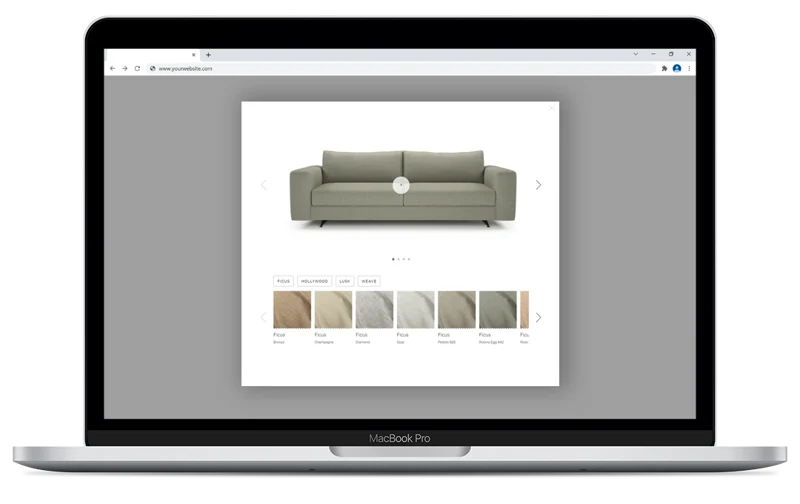Open the browser profile avatar icon

[x=677, y=68]
